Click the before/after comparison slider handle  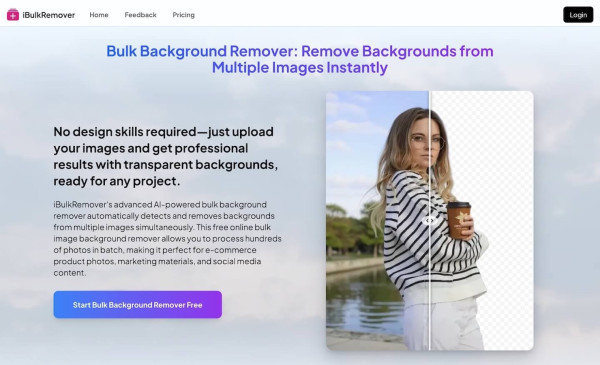[x=430, y=221]
